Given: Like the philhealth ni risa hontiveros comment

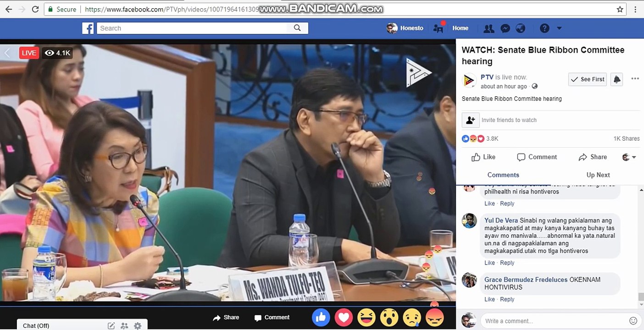Looking at the screenshot, I should (x=489, y=203).
